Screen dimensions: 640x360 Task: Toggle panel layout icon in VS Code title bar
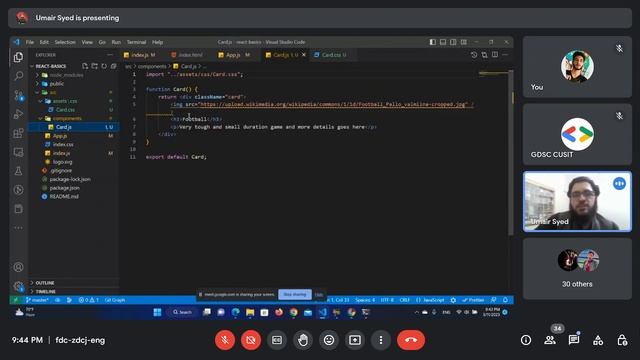(443, 42)
